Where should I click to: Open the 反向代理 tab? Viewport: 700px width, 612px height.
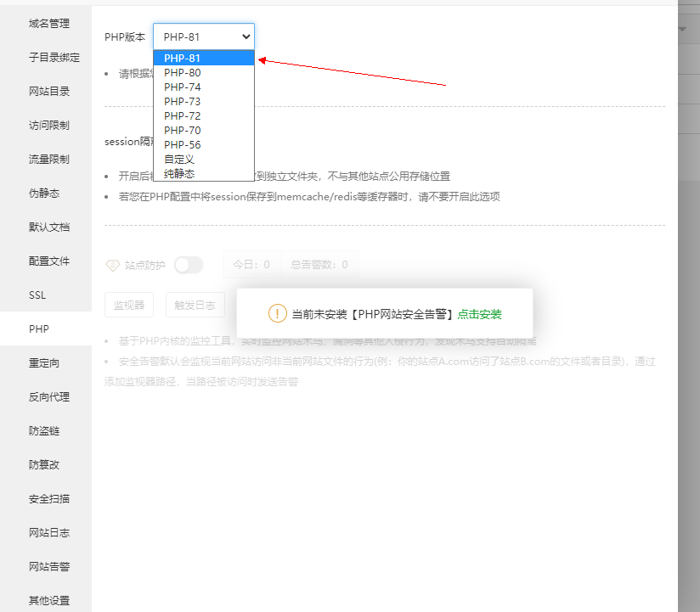(x=49, y=397)
